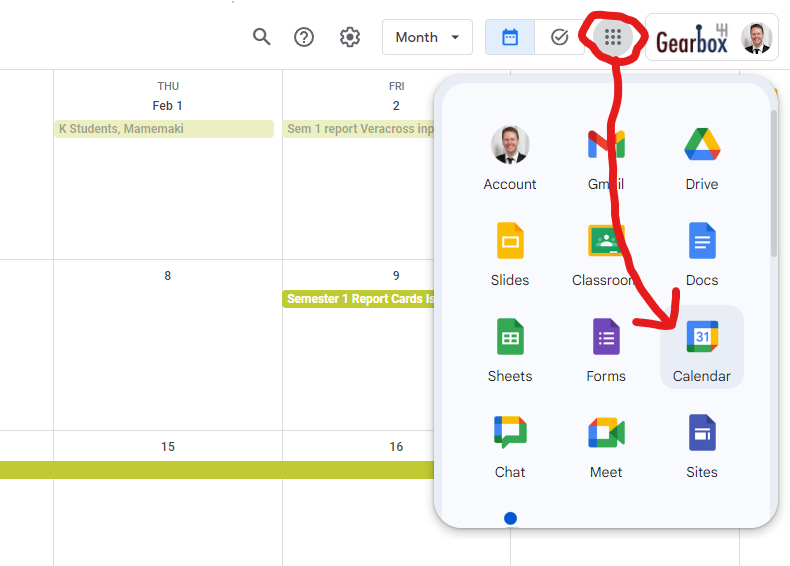Viewport: 790px width, 566px height.
Task: Launch Google Slides
Action: click(510, 254)
